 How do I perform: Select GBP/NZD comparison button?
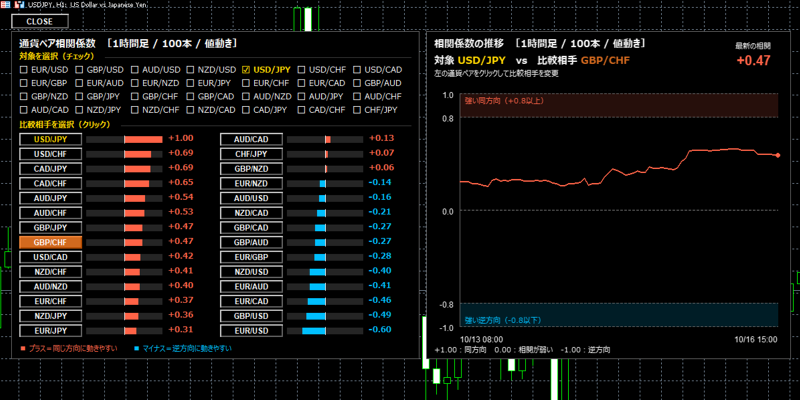(x=252, y=169)
